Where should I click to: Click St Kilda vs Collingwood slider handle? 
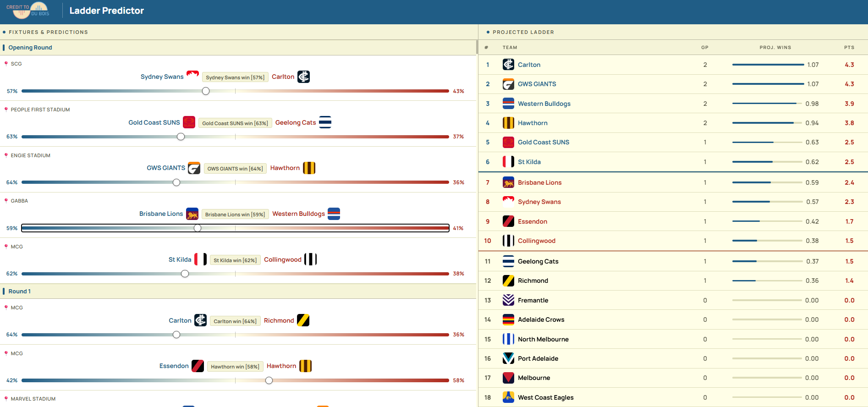[x=185, y=274]
